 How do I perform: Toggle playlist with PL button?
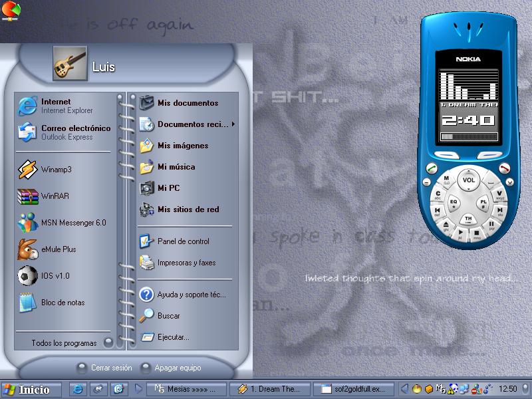pos(483,203)
